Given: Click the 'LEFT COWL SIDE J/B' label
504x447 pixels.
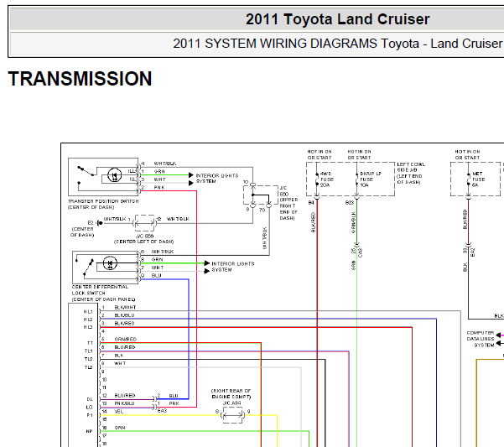Looking at the screenshot, I should click(411, 167).
